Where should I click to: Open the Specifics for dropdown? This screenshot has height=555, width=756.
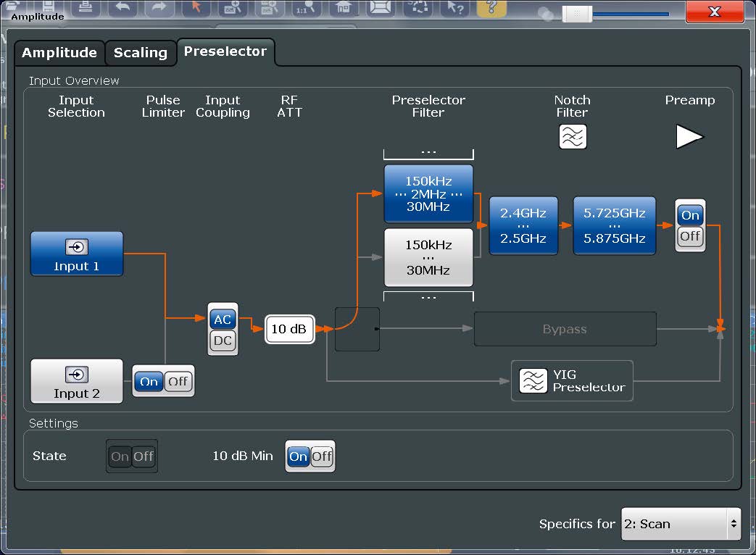pos(681,524)
